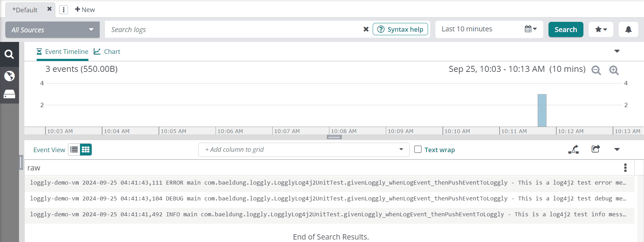
Task: Open the search view in left sidebar
Action: [x=9, y=54]
